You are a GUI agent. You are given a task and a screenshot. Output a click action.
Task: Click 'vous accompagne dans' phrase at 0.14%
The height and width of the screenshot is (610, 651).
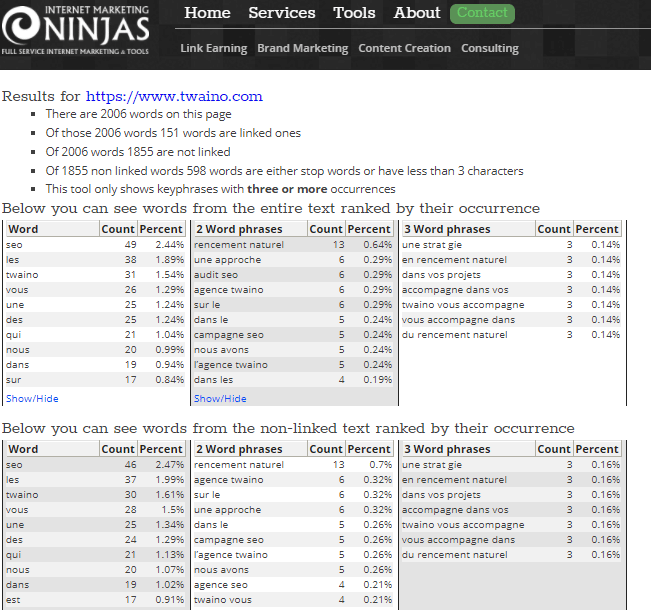pos(458,320)
